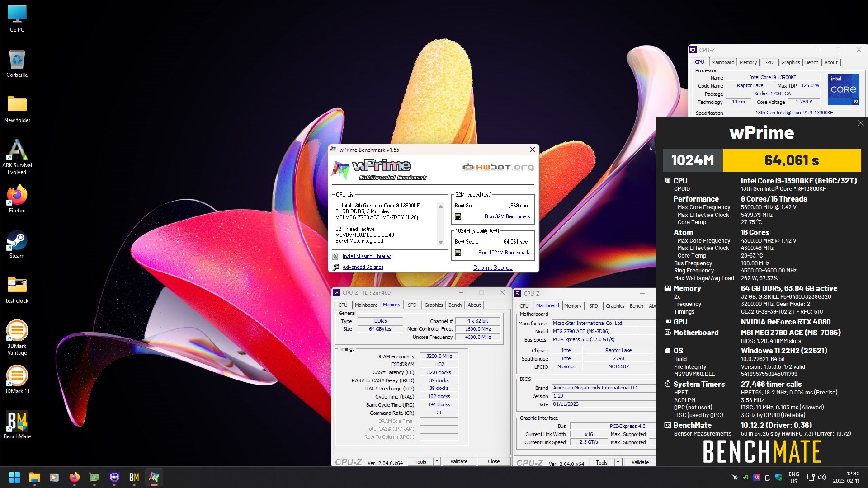Open the Graphics tab in CPU-Z ID 2im4b0 window

click(434, 305)
